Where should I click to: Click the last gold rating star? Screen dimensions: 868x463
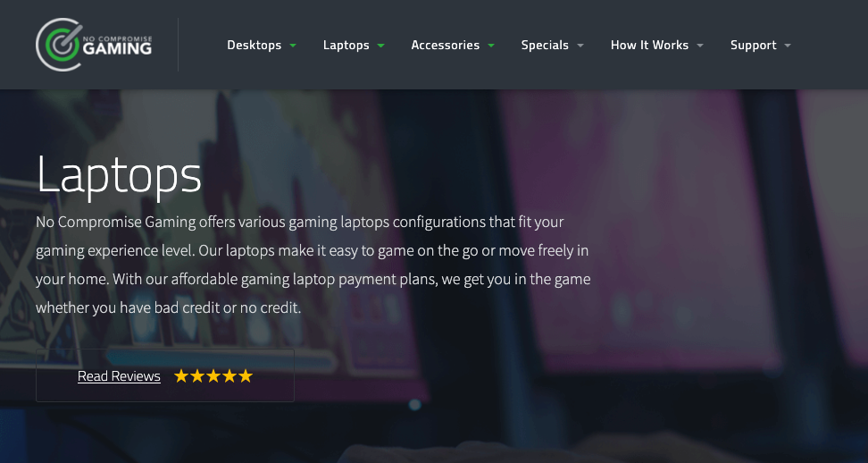point(246,376)
